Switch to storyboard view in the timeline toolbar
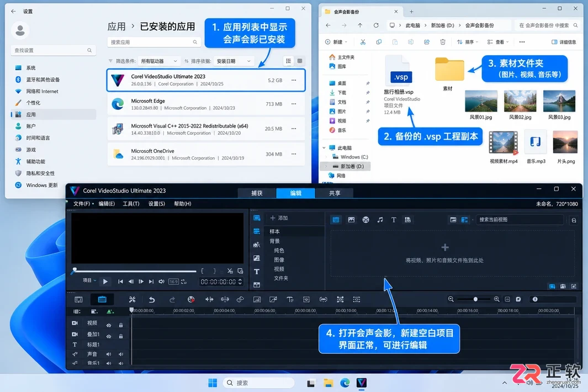Image resolution: width=588 pixels, height=392 pixels. (78, 299)
